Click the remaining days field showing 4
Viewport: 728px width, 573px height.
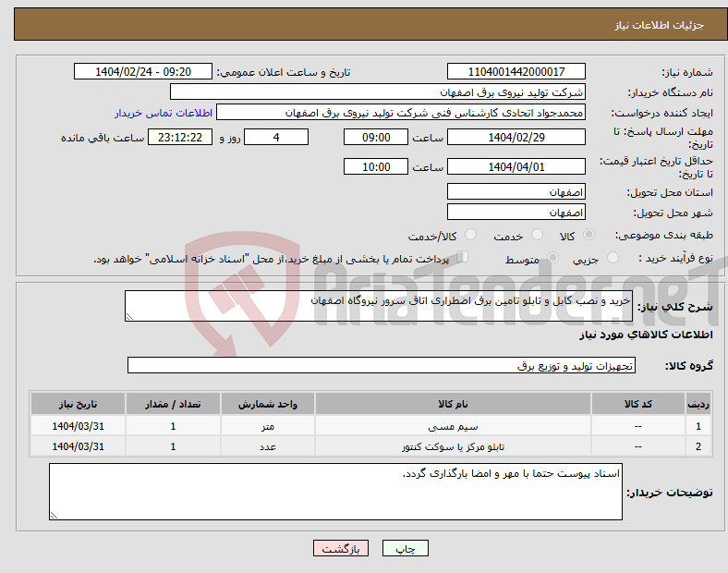[276, 137]
